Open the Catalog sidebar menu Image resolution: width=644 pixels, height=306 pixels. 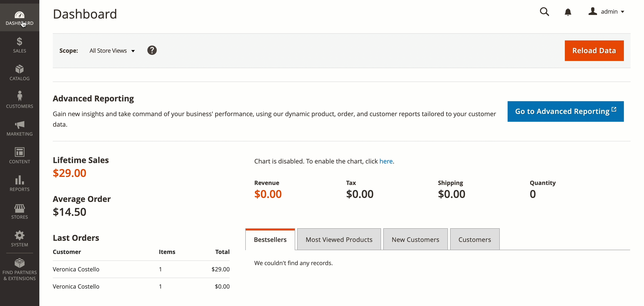tap(19, 73)
